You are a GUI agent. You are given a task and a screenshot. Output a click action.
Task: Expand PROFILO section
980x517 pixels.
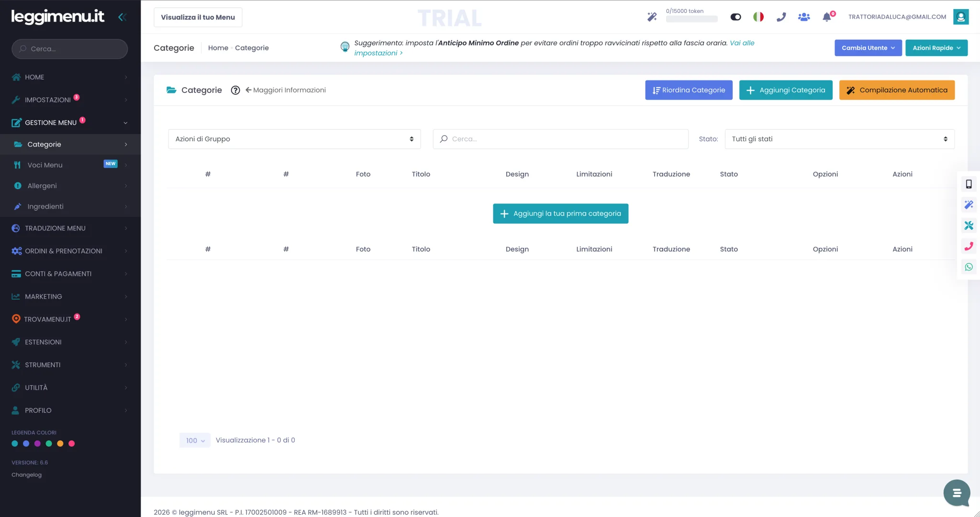(x=70, y=410)
